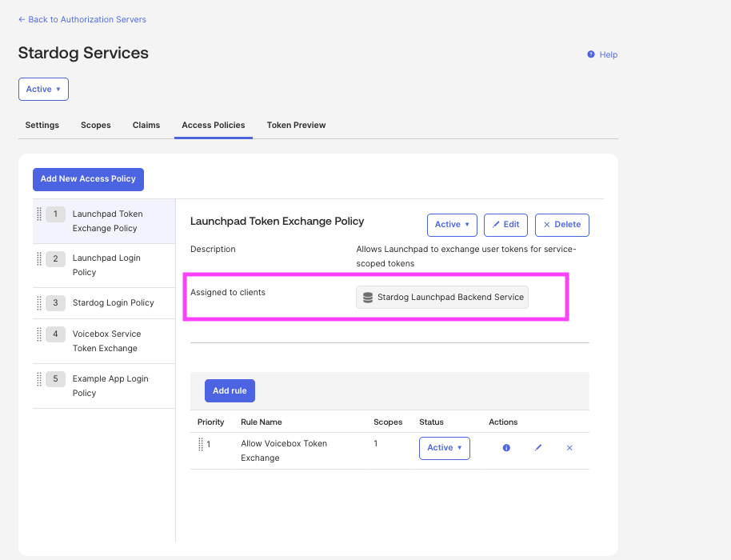Select Example App Login Policy in list
This screenshot has width=731, height=560.
tap(104, 386)
